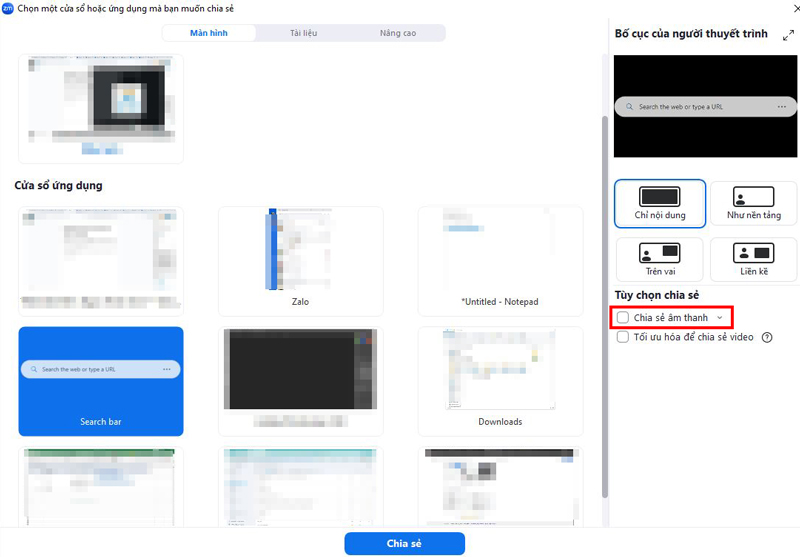Select the Zalo window thumbnail
This screenshot has width=800, height=557.
coord(300,258)
